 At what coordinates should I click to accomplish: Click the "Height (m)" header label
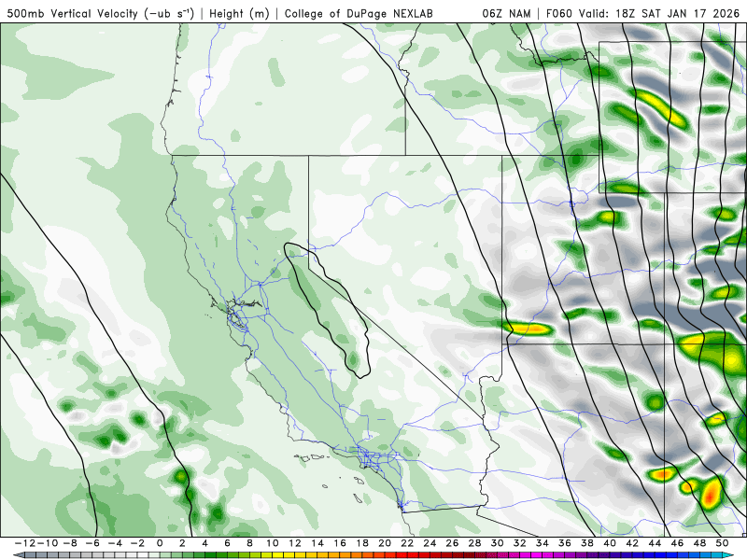point(239,13)
